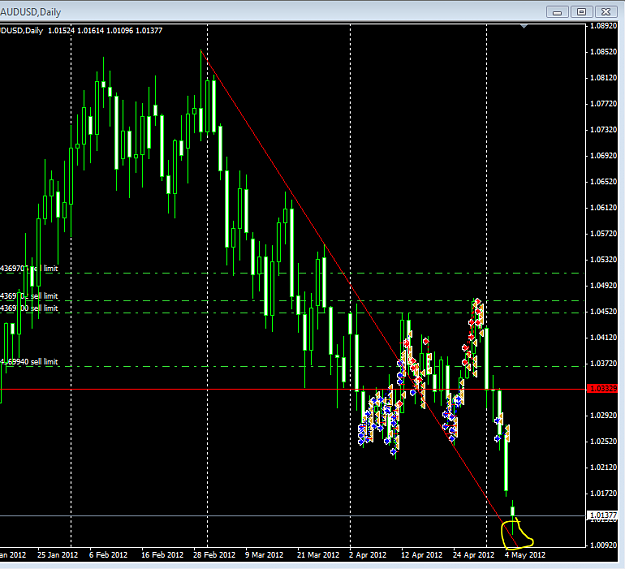
Task: Click the 1.08520 price scale value
Action: (x=603, y=52)
